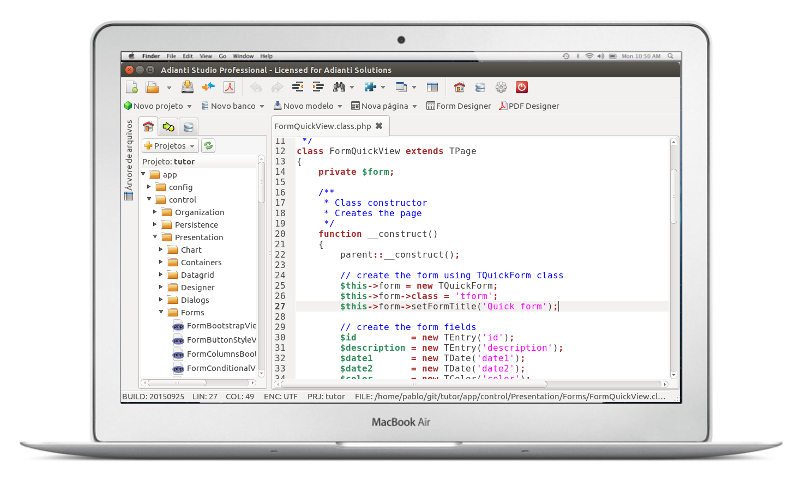Expand the Datagrid folder
Image resolution: width=800 pixels, height=483 pixels.
[x=161, y=274]
